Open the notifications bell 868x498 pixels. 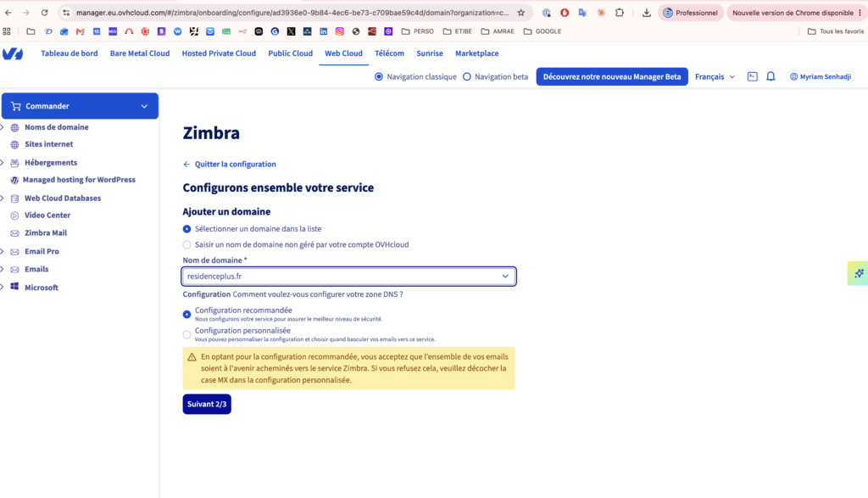coord(771,76)
